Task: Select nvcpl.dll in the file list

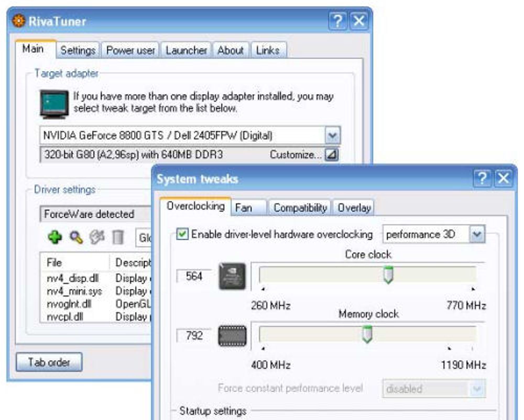Action: pos(65,317)
